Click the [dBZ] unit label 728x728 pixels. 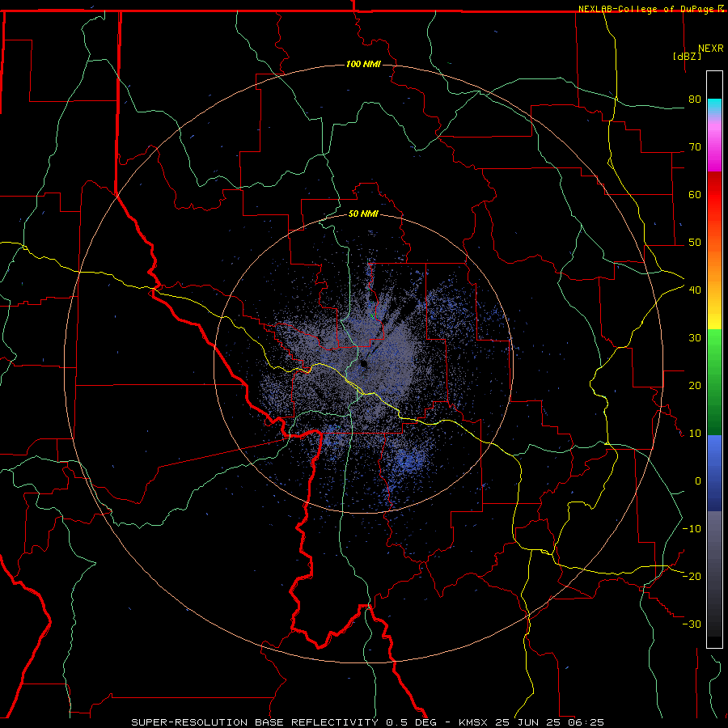(687, 56)
